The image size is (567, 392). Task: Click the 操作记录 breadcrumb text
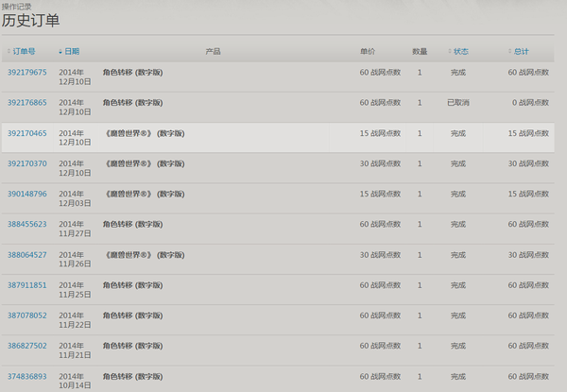[x=16, y=7]
